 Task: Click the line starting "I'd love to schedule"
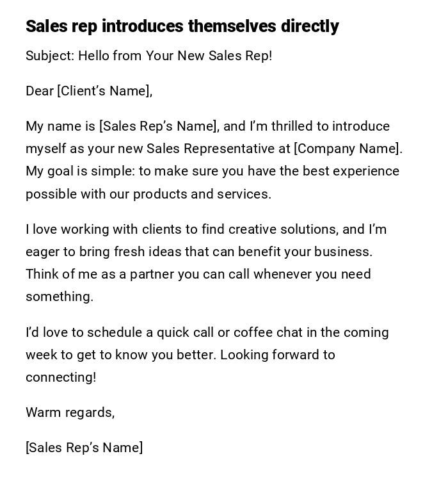click(207, 332)
